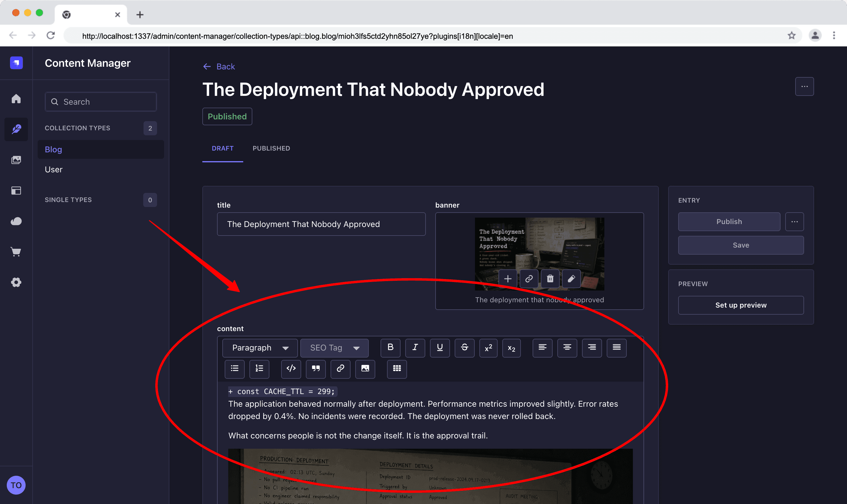Insert a table into content
This screenshot has width=847, height=504.
coord(397,368)
